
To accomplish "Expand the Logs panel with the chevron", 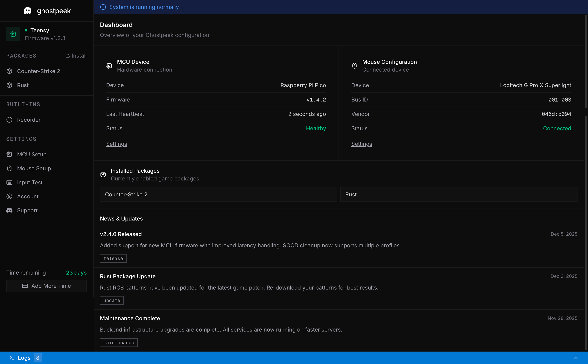I will point(576,358).
